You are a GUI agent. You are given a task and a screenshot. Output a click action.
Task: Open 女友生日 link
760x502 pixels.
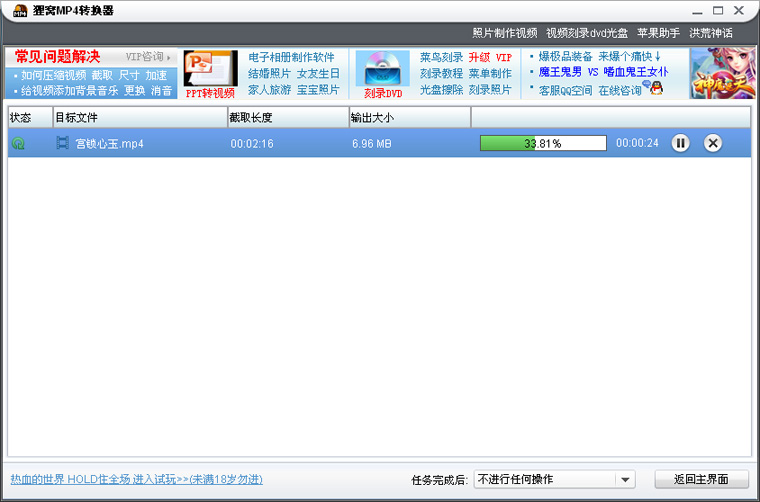[318, 74]
